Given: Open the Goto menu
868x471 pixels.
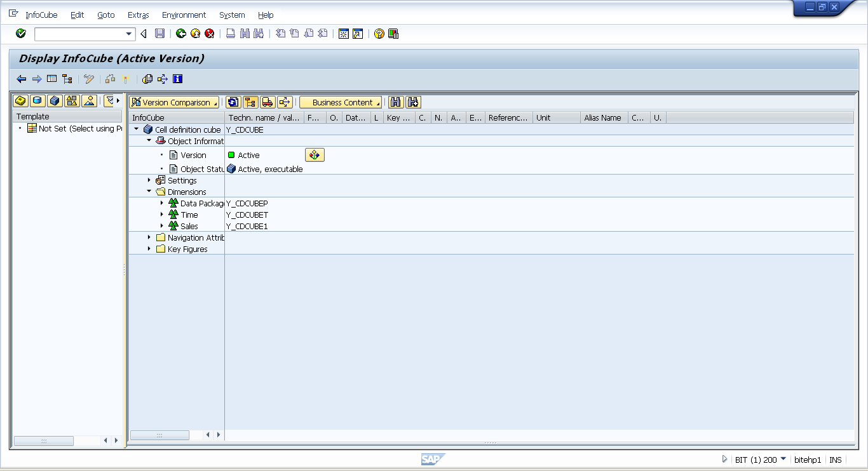Looking at the screenshot, I should click(106, 15).
